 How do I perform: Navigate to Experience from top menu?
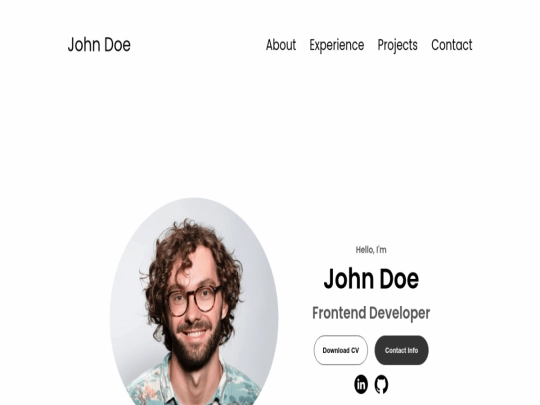click(x=336, y=45)
